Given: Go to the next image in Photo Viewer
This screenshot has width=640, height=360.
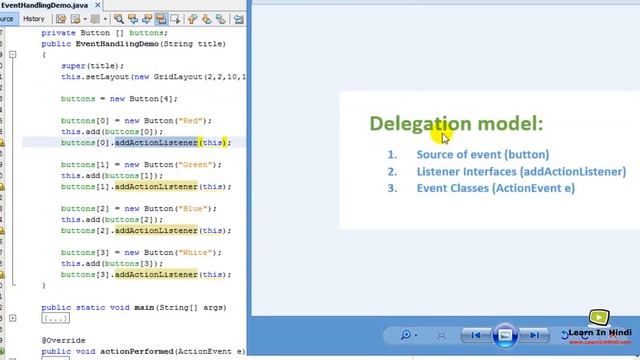Looking at the screenshot, I should click(534, 336).
